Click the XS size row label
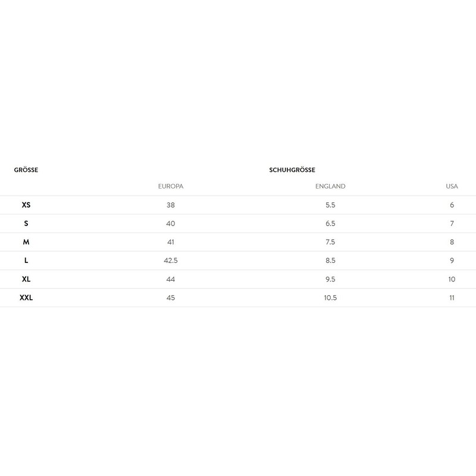Image resolution: width=476 pixels, height=476 pixels. coord(26,205)
